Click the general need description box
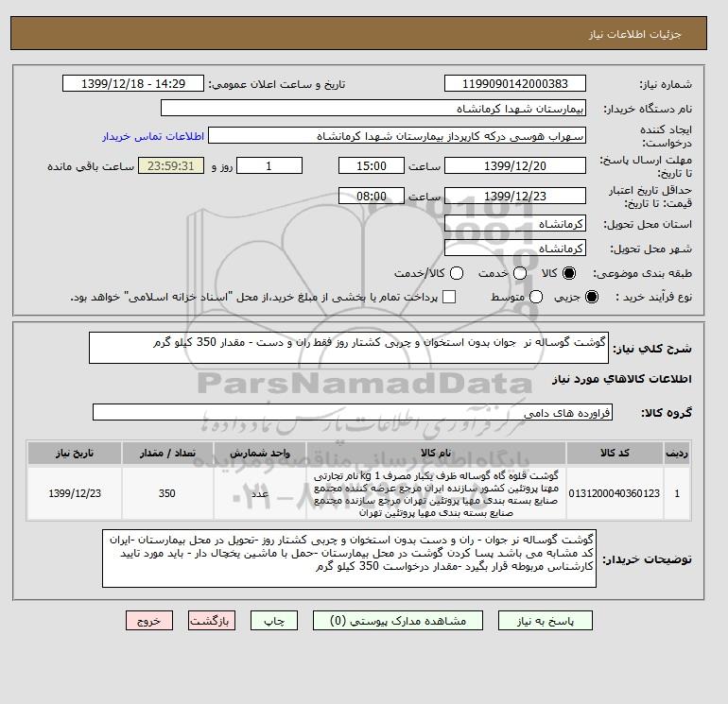This screenshot has height=704, width=728. coord(349,348)
